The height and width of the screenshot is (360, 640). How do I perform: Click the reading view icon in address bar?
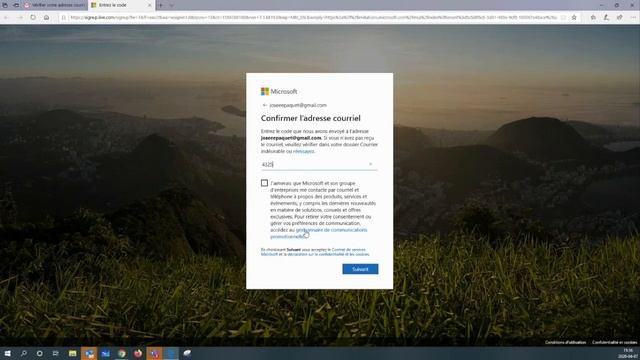(563, 18)
